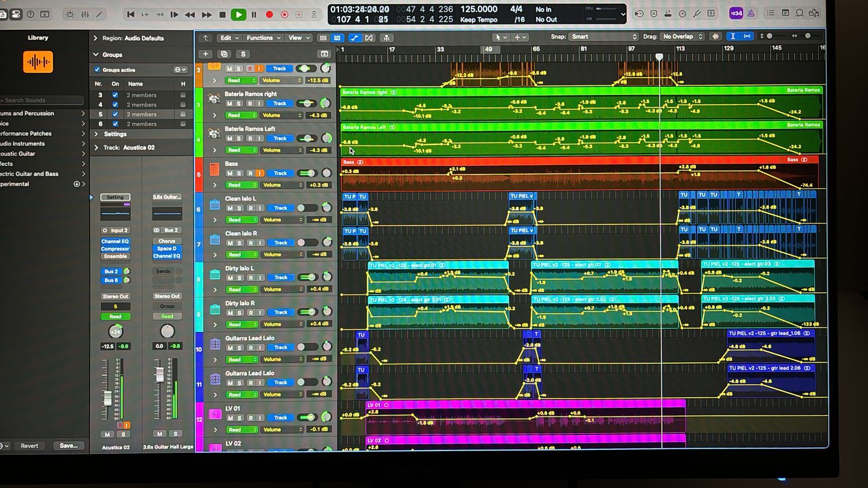Open the Mixer from the control bar
This screenshot has height=488, width=868.
85,15
